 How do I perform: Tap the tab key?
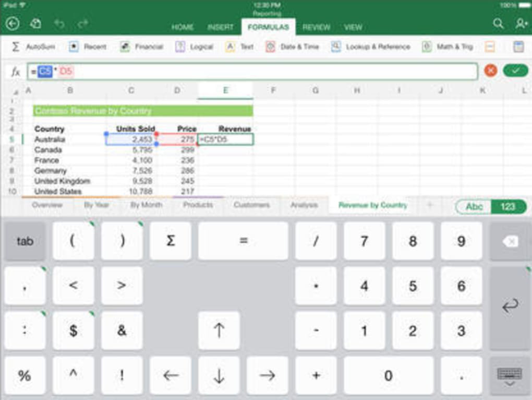pyautogui.click(x=25, y=241)
